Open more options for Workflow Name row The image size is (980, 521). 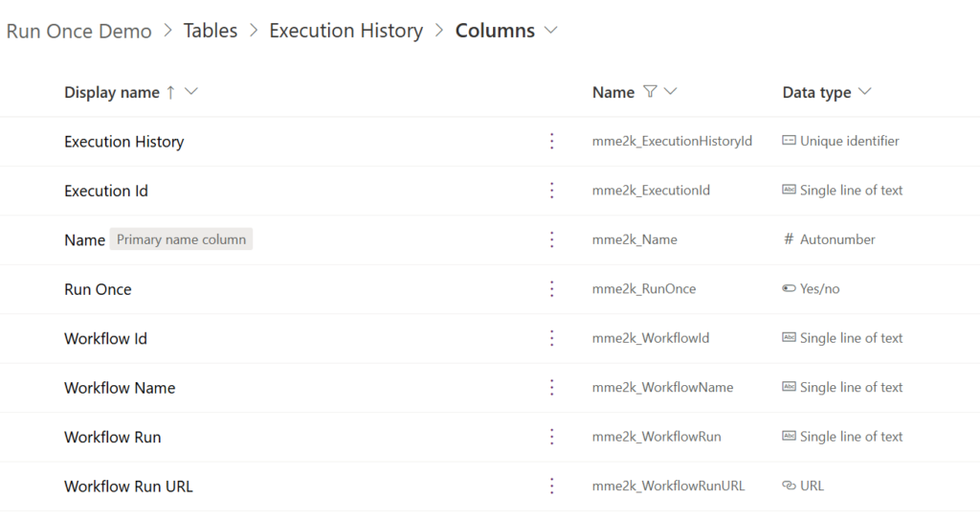tap(552, 388)
